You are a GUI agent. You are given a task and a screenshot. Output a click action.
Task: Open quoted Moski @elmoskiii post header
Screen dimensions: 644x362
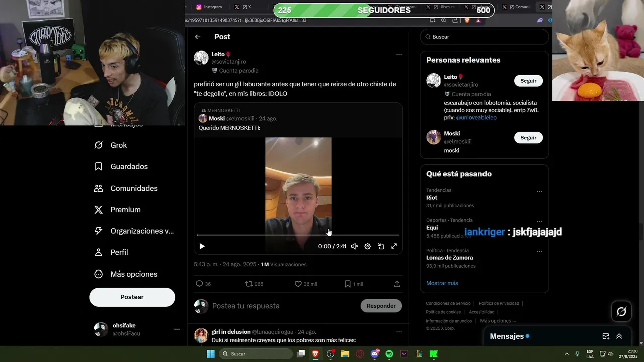[238, 118]
